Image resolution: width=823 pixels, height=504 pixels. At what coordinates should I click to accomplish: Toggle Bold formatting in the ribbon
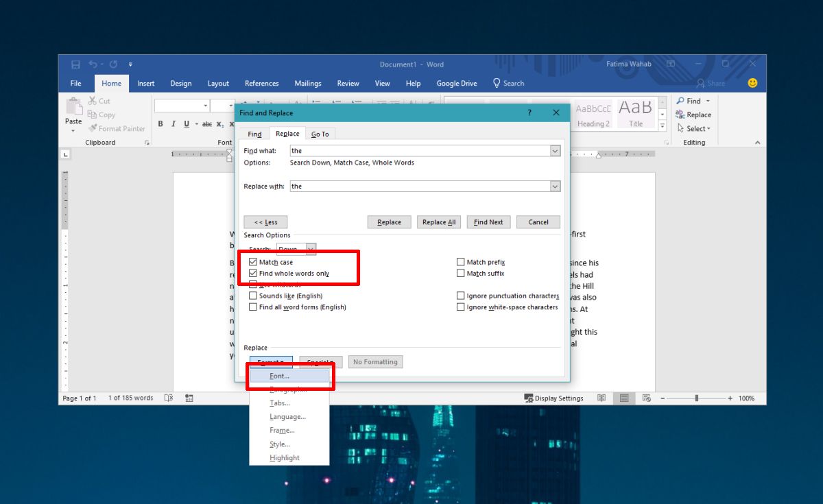pos(160,124)
